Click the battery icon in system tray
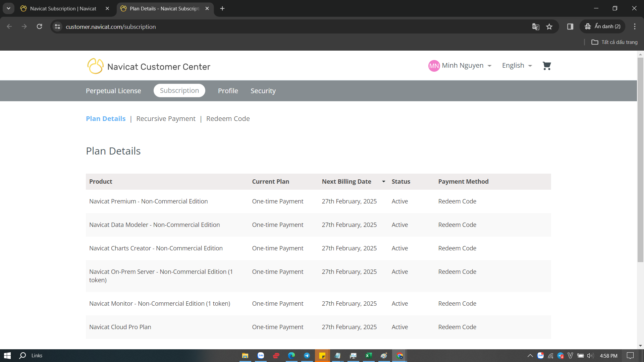Viewport: 644px width, 362px height. point(581,356)
